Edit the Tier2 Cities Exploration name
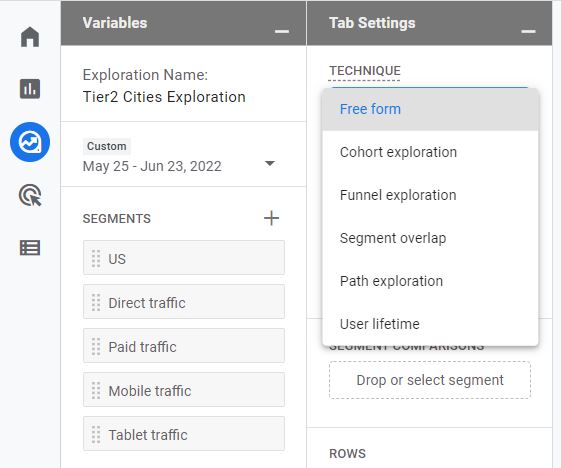561x468 pixels. point(164,97)
